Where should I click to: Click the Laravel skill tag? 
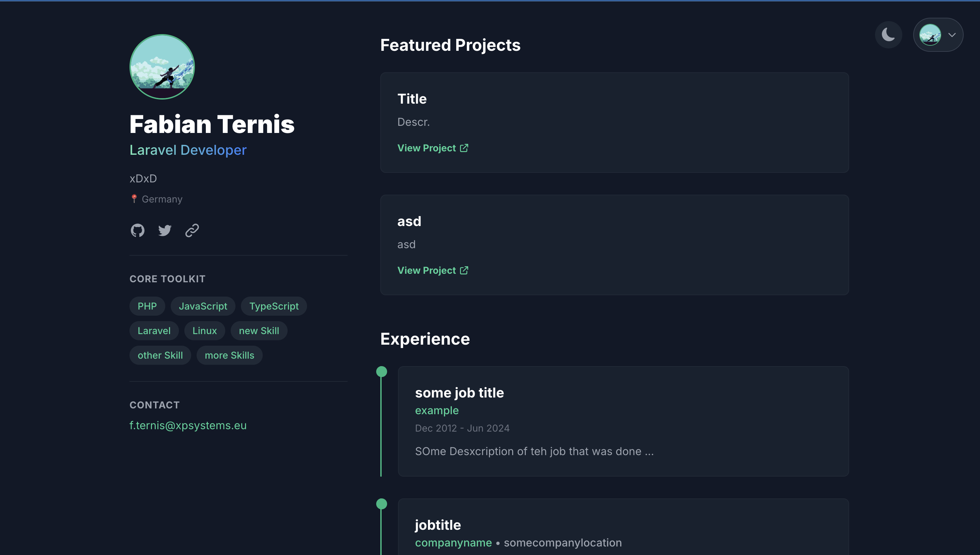click(x=154, y=330)
